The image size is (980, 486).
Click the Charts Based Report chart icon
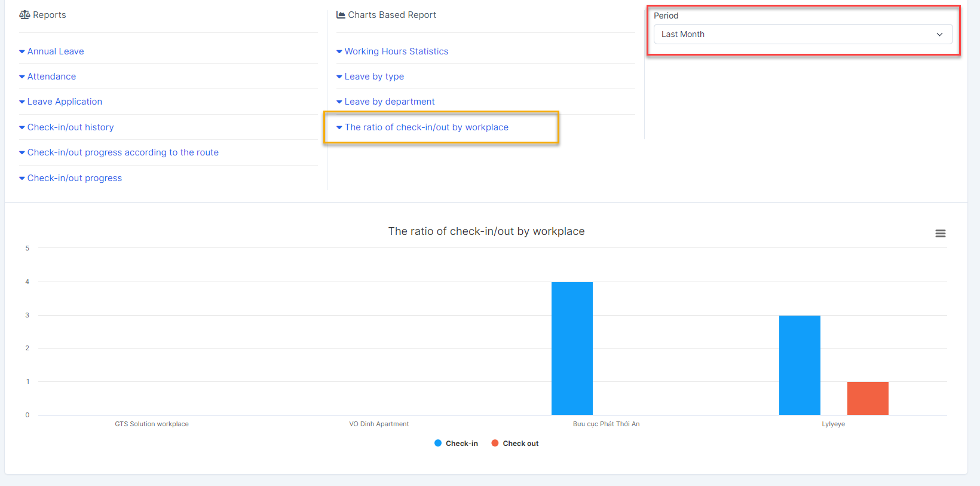point(341,15)
